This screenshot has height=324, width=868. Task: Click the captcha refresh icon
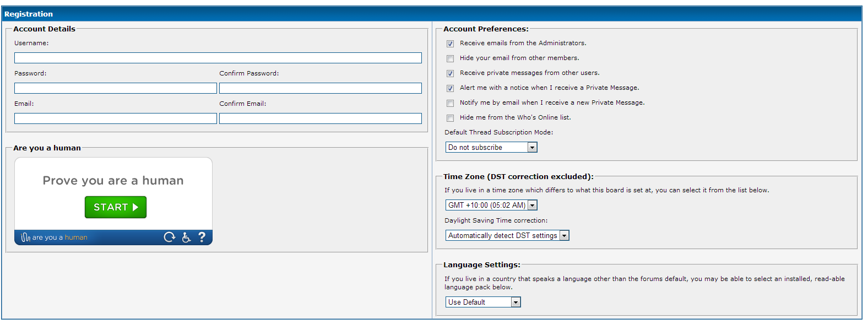(x=169, y=237)
